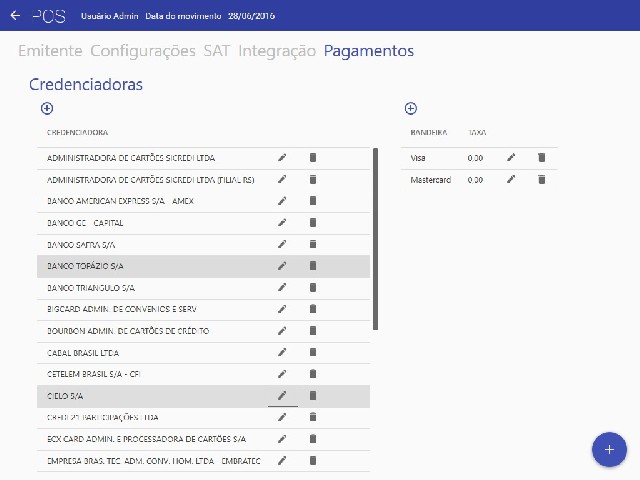The width and height of the screenshot is (640, 480).
Task: Open the Emitente tab
Action: 50,51
